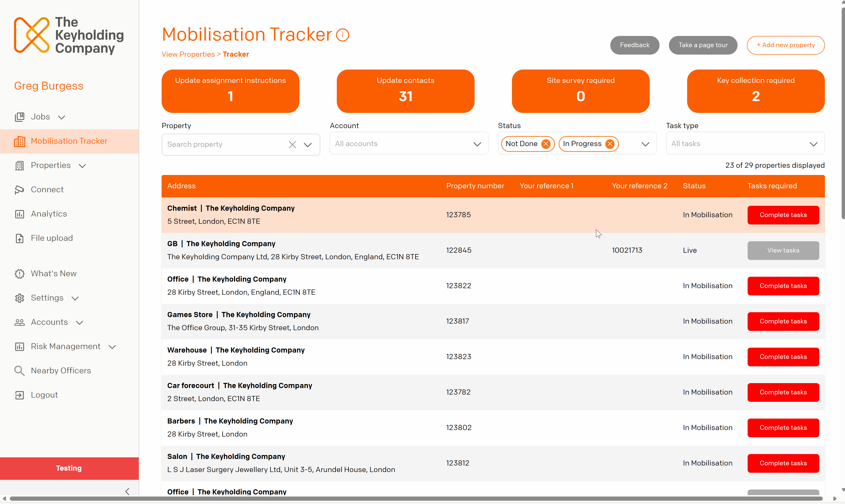Click the Testing banner
The height and width of the screenshot is (504, 845).
pyautogui.click(x=69, y=468)
